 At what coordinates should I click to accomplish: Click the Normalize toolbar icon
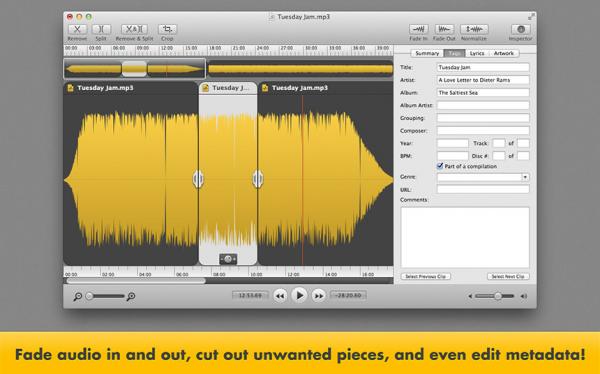tap(474, 29)
